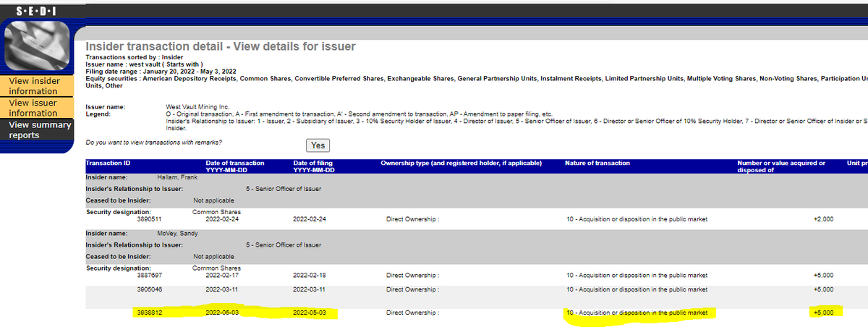Select transaction ID 3905046
The image size is (868, 327).
tap(148, 289)
